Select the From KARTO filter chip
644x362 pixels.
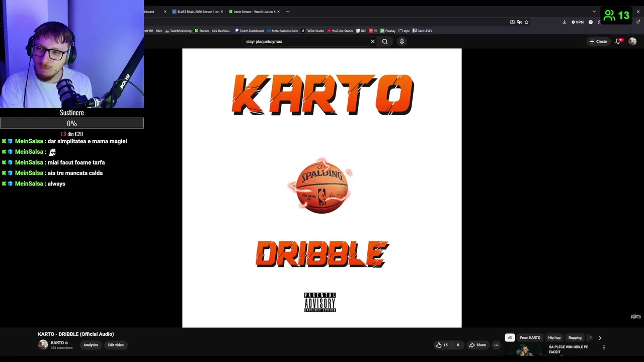[x=530, y=338]
